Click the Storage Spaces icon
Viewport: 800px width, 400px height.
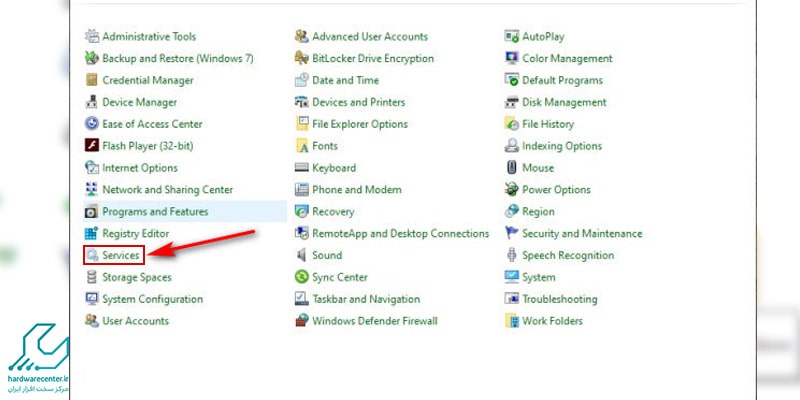(x=92, y=277)
